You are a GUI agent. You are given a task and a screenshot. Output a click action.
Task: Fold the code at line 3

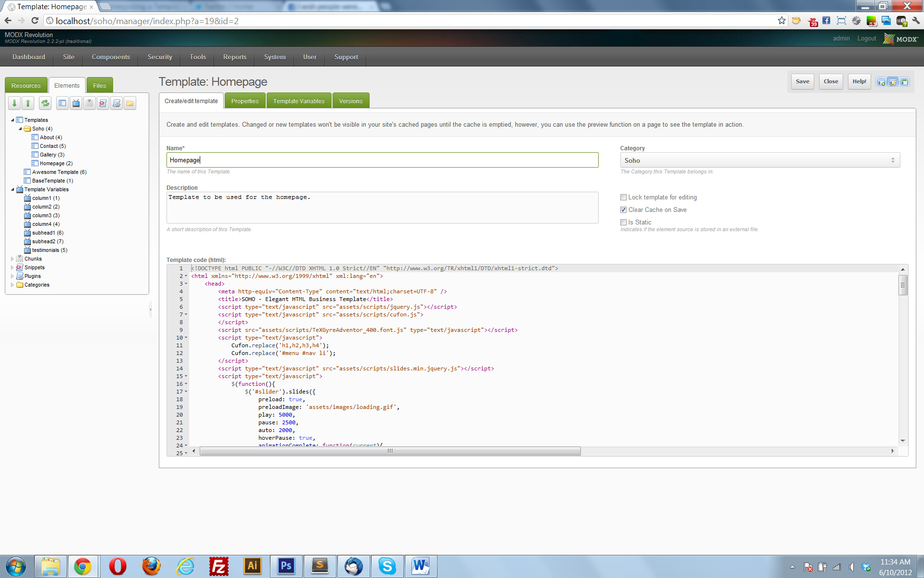[186, 284]
